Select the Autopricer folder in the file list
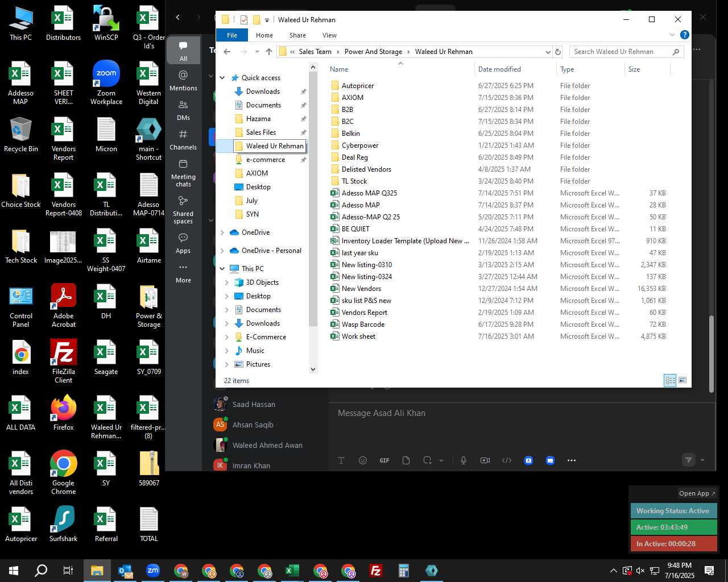 (x=358, y=86)
